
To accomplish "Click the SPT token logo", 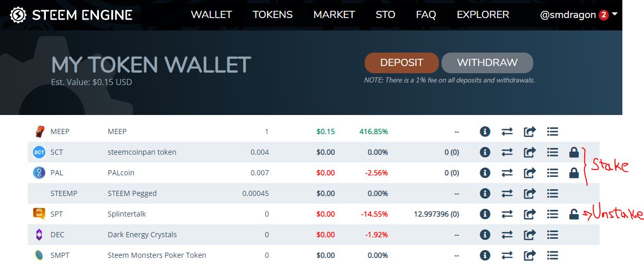I will point(39,213).
